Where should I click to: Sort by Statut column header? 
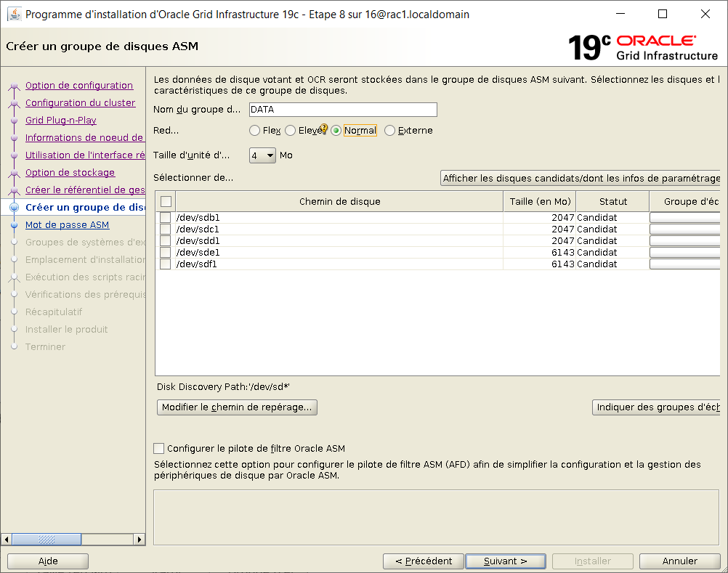click(x=613, y=201)
